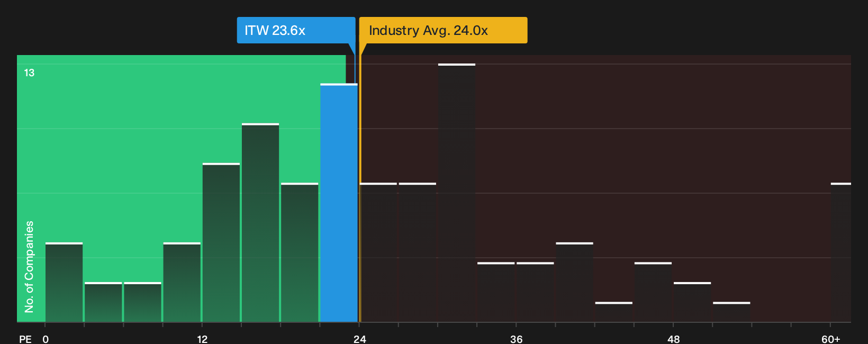Click the '13' y-axis value
Image resolution: width=868 pixels, height=344 pixels.
[29, 73]
